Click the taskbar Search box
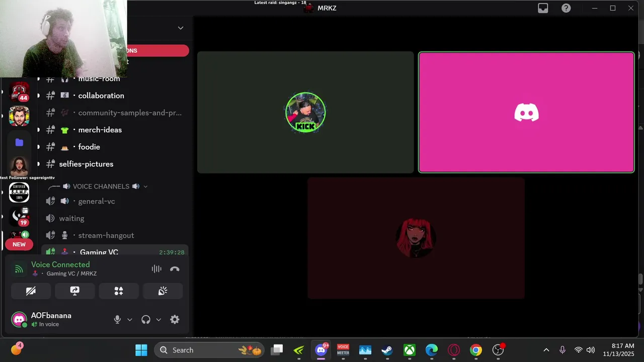Screen dimensions: 644x362 [210, 350]
